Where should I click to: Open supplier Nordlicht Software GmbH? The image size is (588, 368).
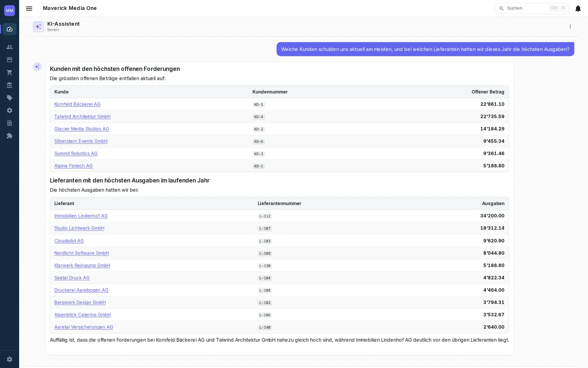tap(82, 253)
